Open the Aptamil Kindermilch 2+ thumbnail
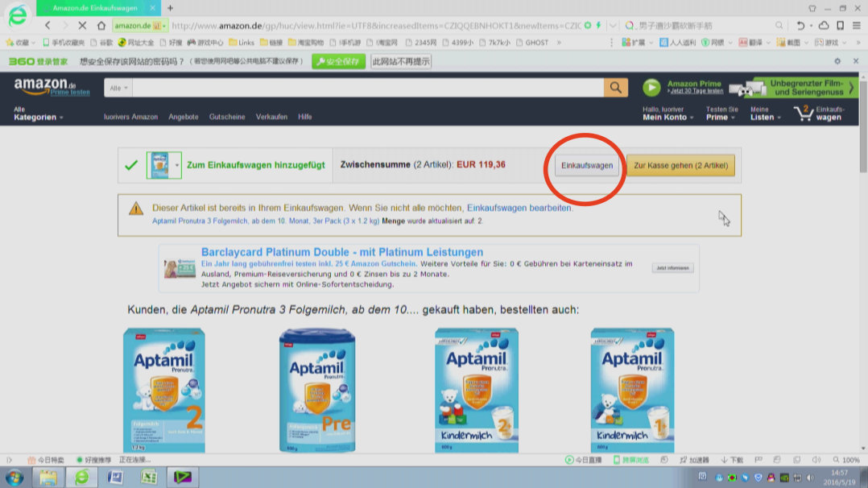This screenshot has width=868, height=488. click(x=476, y=390)
